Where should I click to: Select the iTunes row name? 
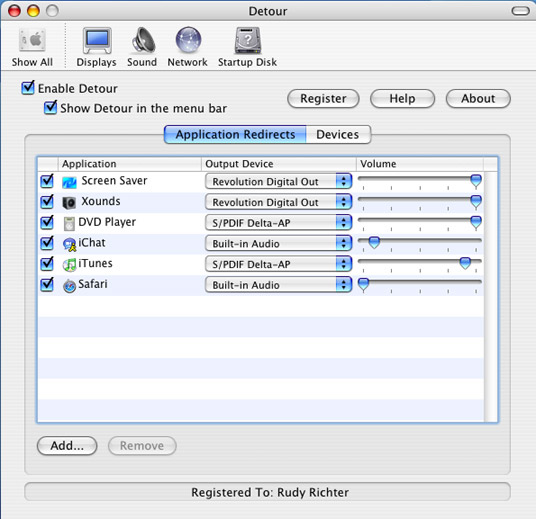(95, 264)
